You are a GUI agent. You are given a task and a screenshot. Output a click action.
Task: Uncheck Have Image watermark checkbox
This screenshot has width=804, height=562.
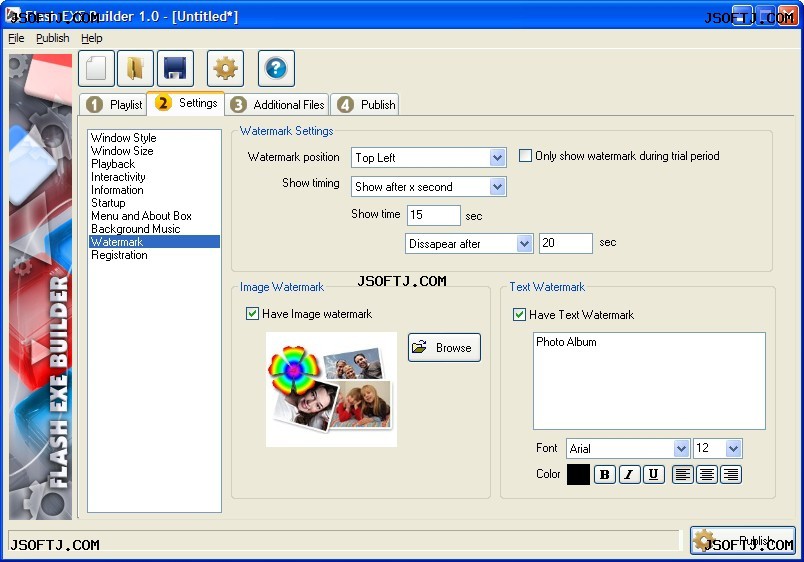pos(252,313)
